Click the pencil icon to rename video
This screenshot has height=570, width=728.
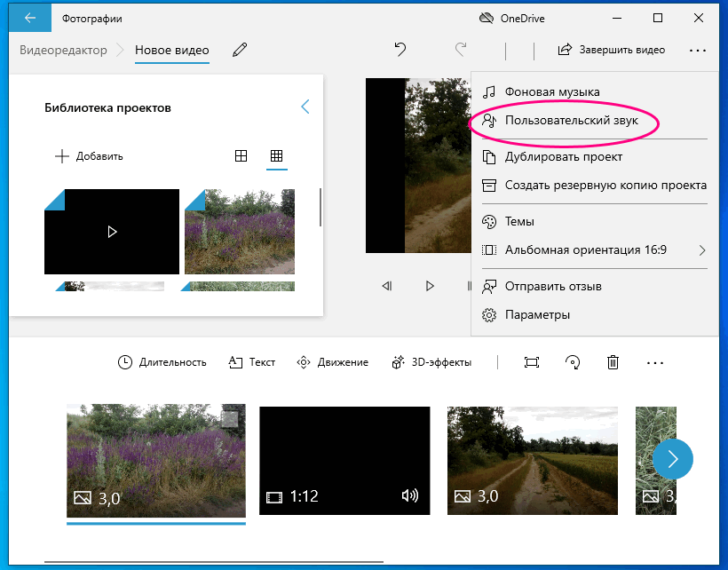[x=239, y=50]
